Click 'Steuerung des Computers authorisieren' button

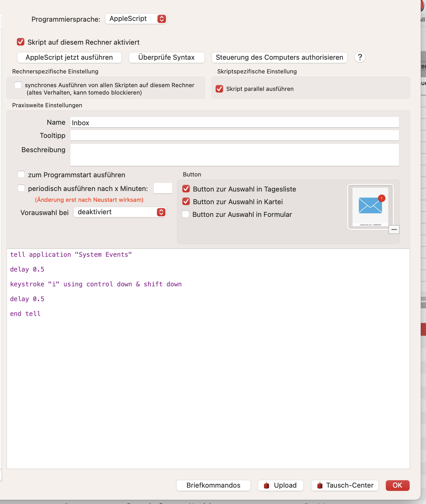279,57
